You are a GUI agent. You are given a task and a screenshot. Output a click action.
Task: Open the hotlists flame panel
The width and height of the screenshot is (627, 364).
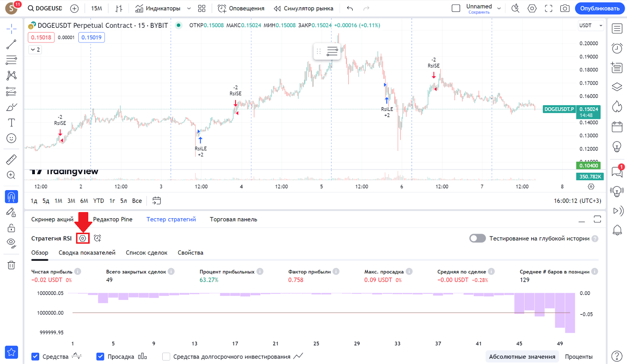(617, 106)
